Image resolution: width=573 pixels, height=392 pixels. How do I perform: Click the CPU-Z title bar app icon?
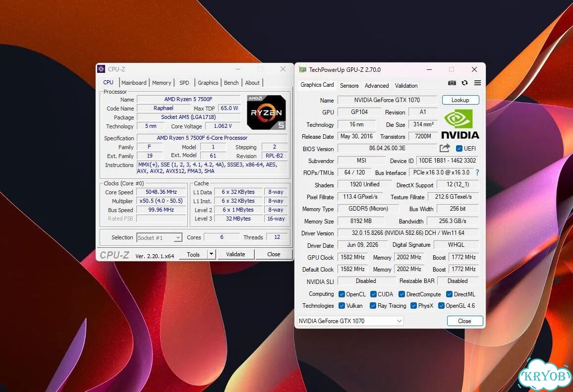[101, 69]
